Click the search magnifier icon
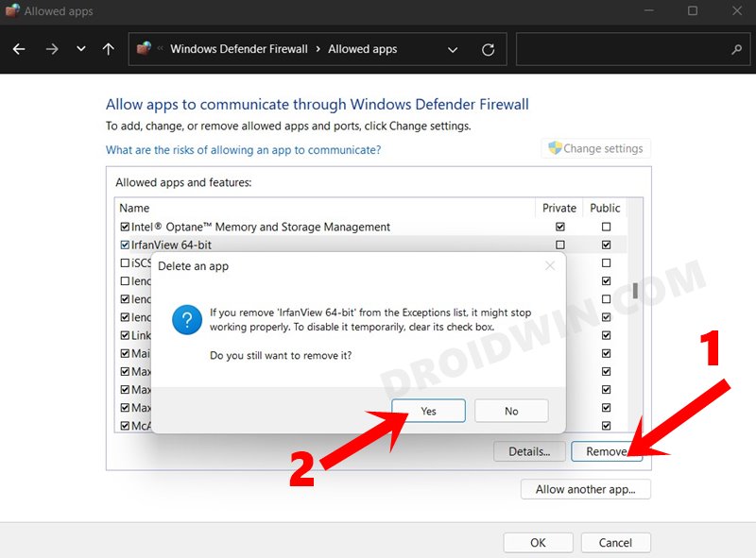 [736, 49]
